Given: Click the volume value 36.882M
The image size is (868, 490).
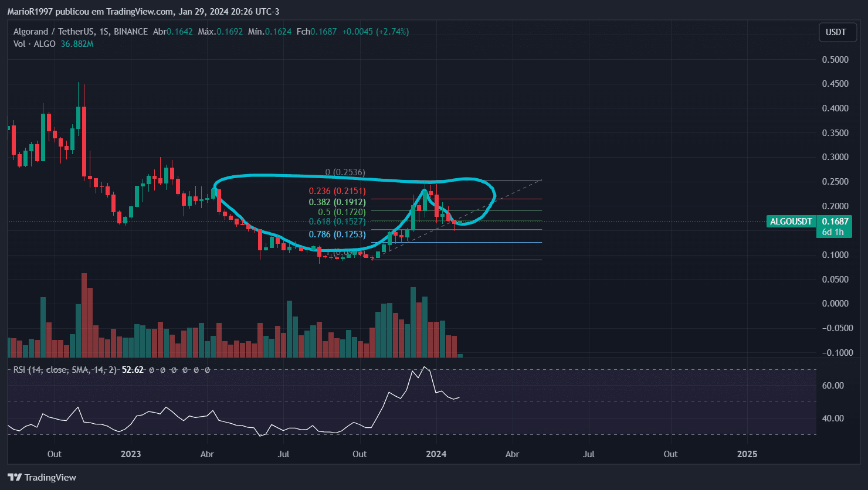Looking at the screenshot, I should [77, 44].
